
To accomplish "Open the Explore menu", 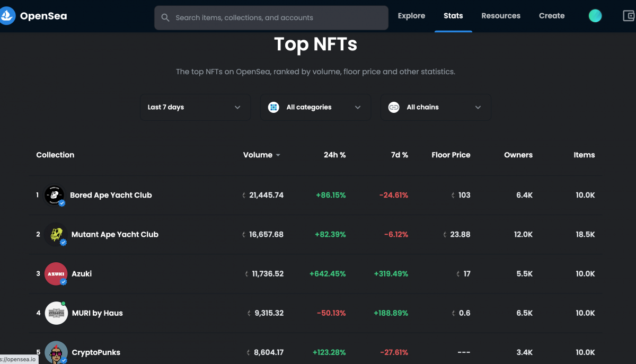I will pos(412,16).
